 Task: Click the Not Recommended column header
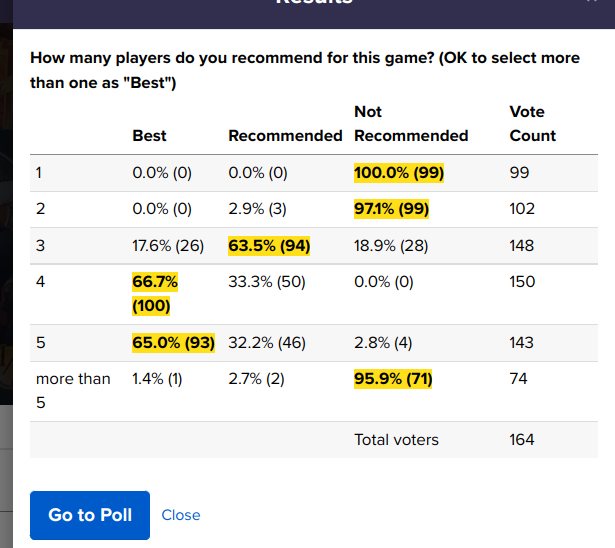coord(411,124)
